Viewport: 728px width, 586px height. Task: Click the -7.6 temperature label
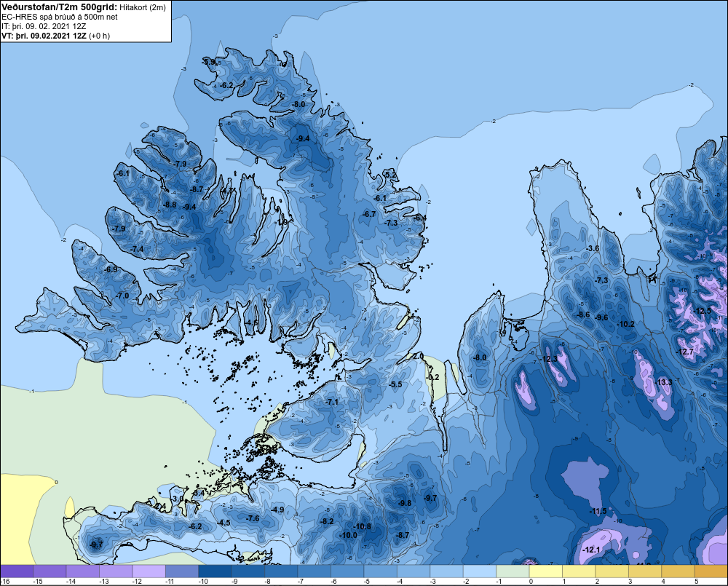pos(253,519)
